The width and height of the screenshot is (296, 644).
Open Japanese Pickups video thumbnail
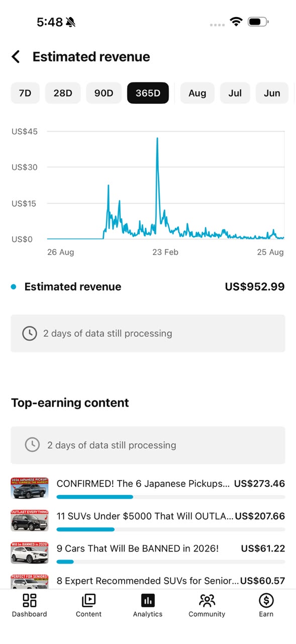30,488
